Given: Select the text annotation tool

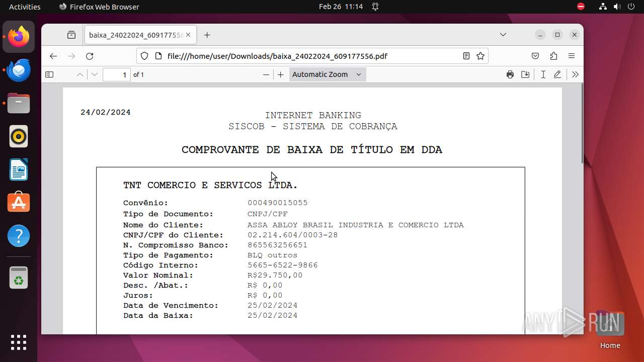Looking at the screenshot, I should (543, 74).
